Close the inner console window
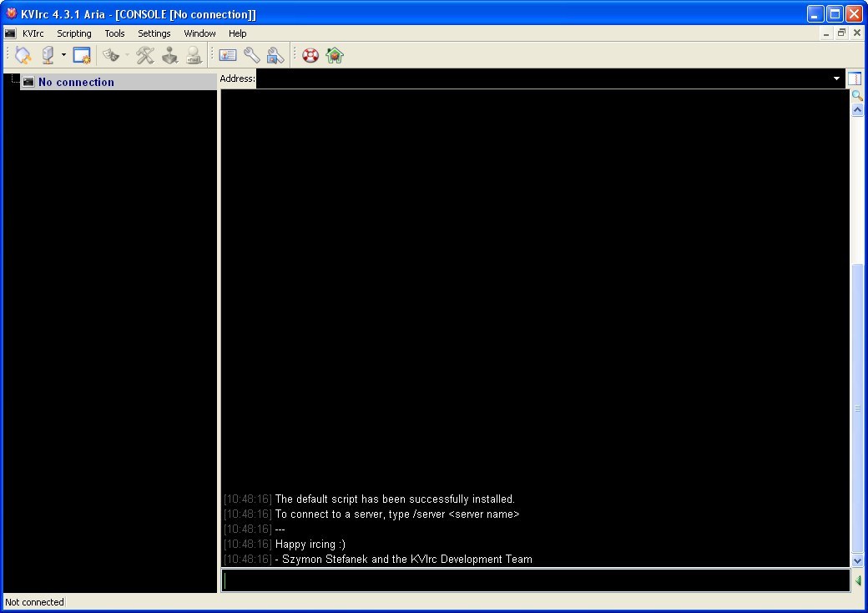 click(x=857, y=33)
